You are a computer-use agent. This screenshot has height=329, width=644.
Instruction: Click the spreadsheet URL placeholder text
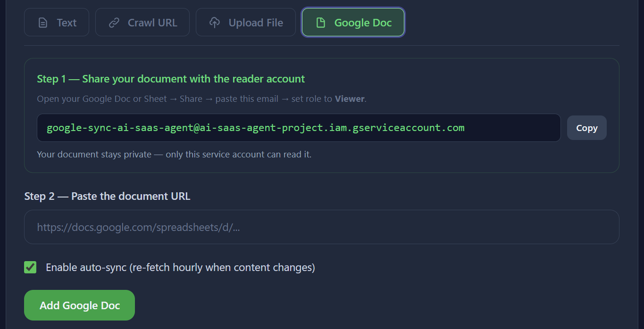coord(139,227)
